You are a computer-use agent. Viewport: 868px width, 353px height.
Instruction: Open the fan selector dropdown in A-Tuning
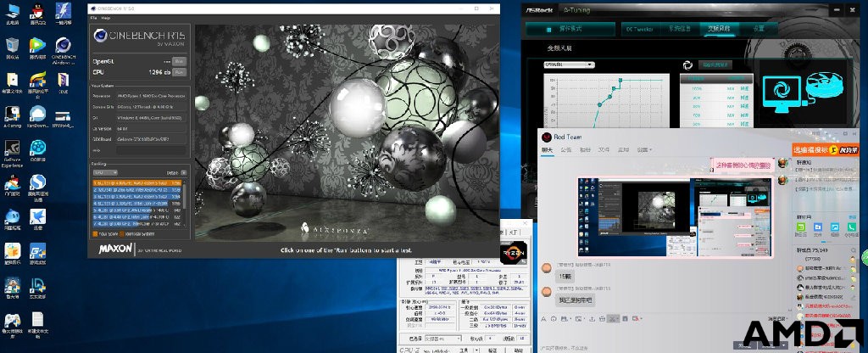click(569, 64)
